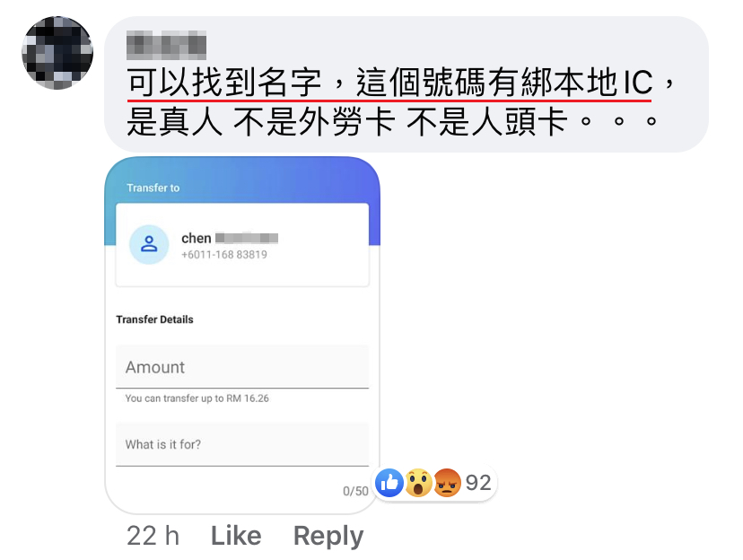This screenshot has width=743, height=560.
Task: Click the blue thumbs-up reaction icon
Action: pyautogui.click(x=389, y=483)
